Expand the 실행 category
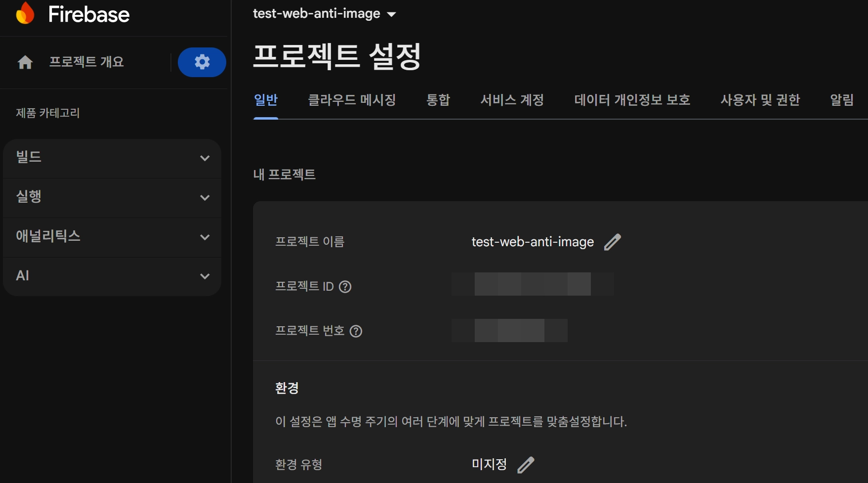 [112, 198]
